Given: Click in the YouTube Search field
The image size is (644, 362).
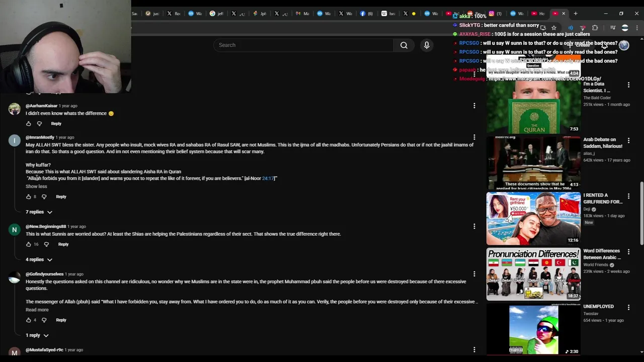Looking at the screenshot, I should coord(304,45).
